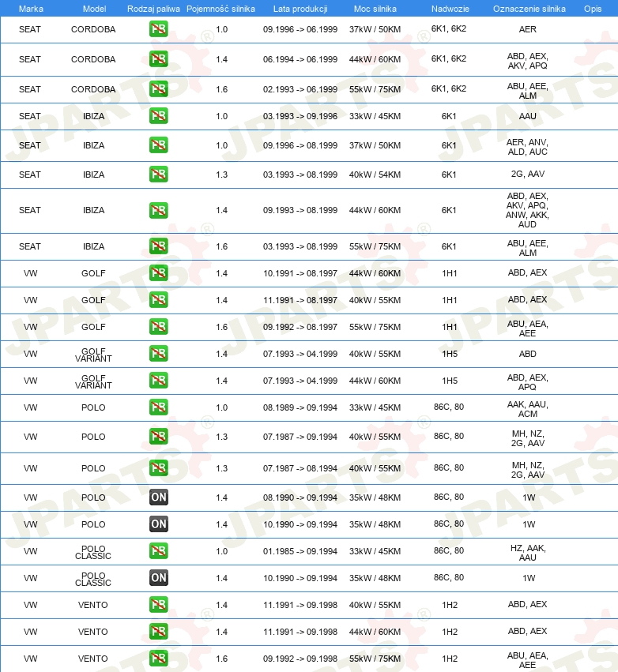Click petrol fuel icon in Ibiza 1.3 row
This screenshot has height=672, width=618.
click(x=158, y=175)
